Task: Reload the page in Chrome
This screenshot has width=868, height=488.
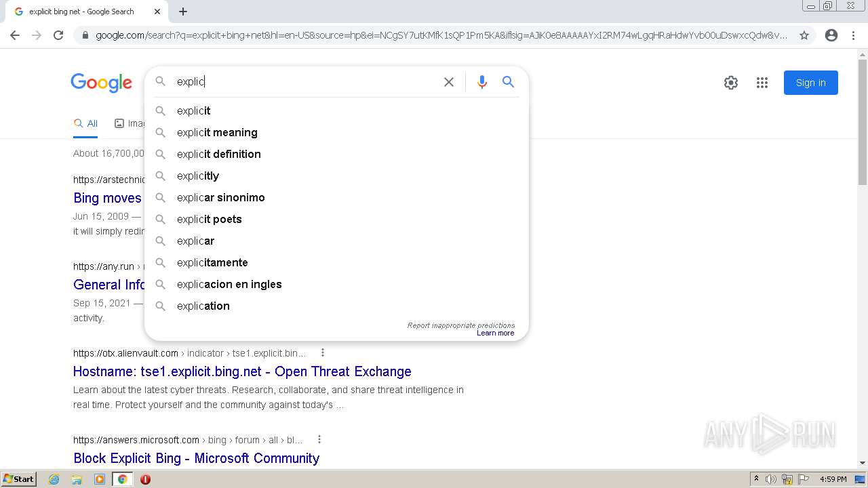Action: 58,35
